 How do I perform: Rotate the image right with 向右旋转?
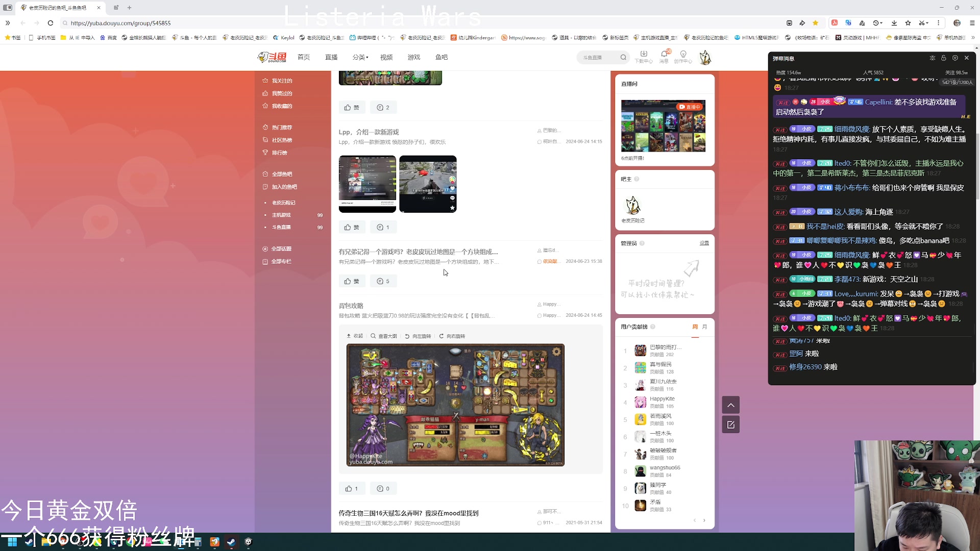452,336
